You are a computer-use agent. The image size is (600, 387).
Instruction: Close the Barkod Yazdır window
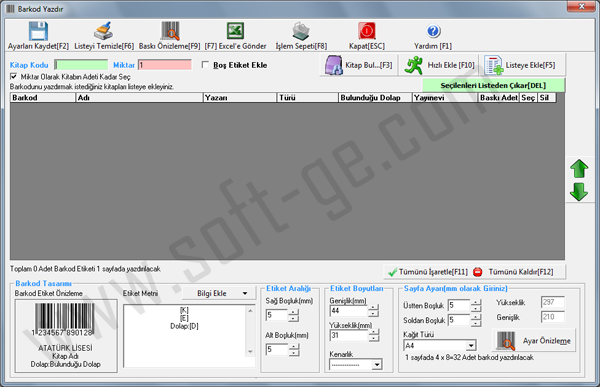[x=581, y=6]
